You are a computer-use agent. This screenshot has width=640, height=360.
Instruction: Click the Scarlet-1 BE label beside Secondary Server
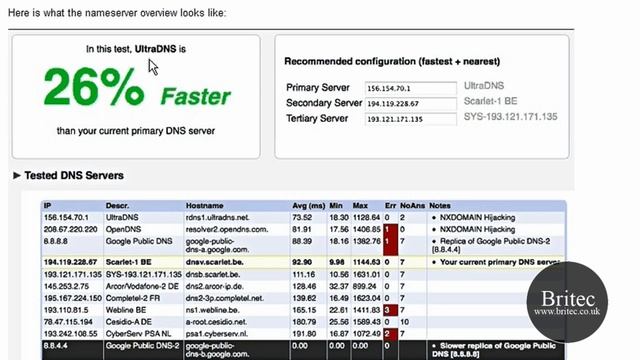[490, 101]
